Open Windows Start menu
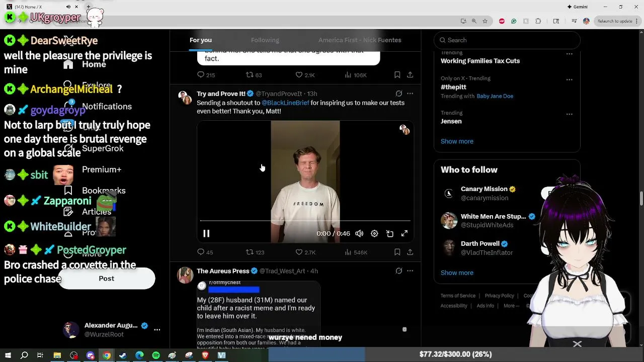 8,355
